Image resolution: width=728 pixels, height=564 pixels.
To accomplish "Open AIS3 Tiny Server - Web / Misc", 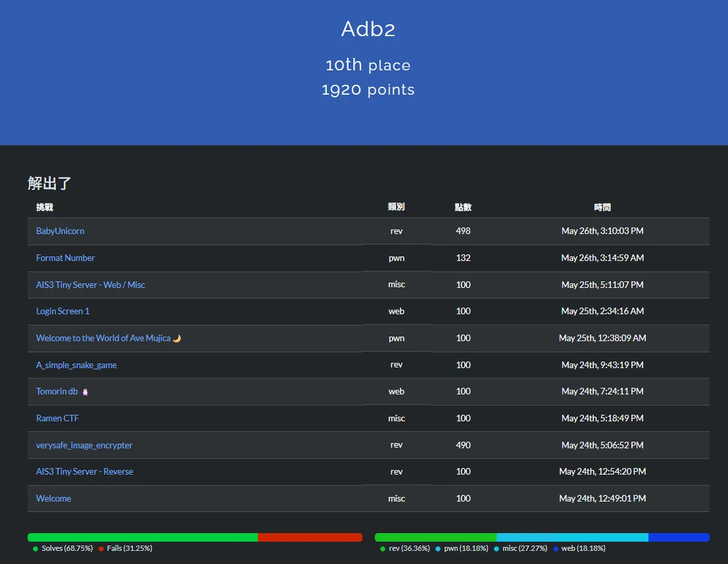I will click(90, 285).
